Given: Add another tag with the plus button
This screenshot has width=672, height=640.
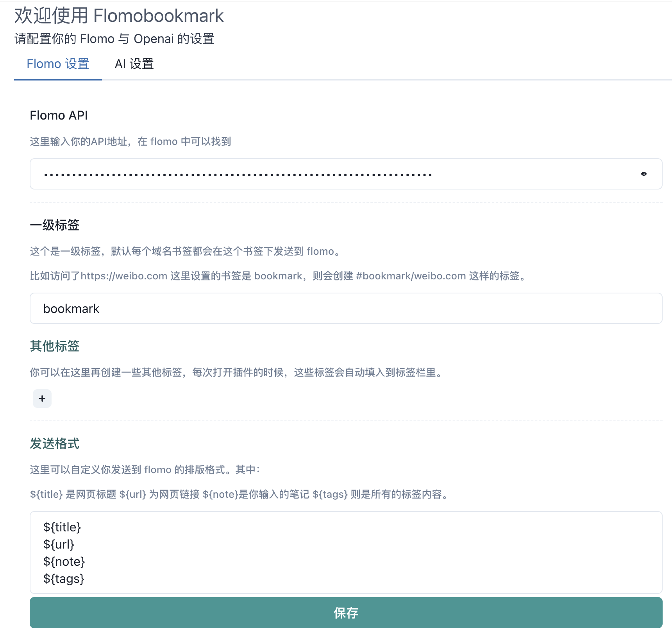Looking at the screenshot, I should click(42, 399).
